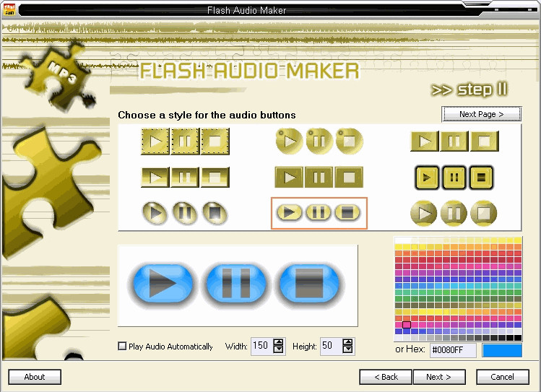The height and width of the screenshot is (392, 541).
Task: Go back with the < Back button
Action: tap(386, 377)
